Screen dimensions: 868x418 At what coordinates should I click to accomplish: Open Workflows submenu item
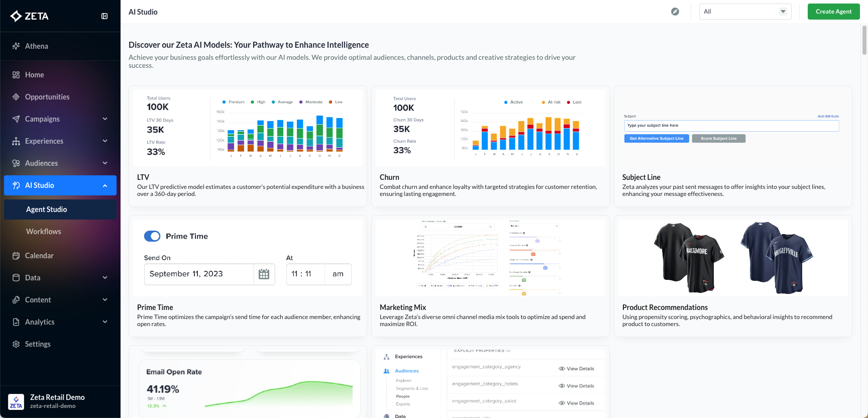(x=44, y=232)
